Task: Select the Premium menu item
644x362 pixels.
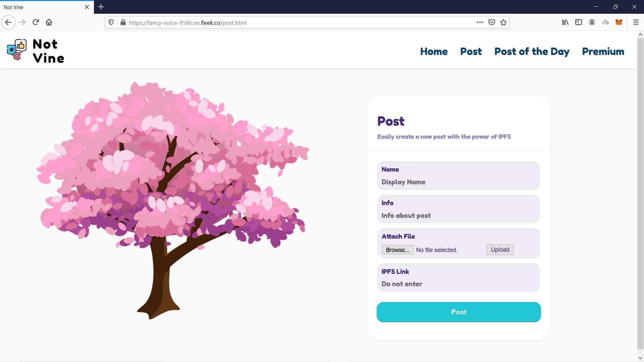Action: coord(603,51)
